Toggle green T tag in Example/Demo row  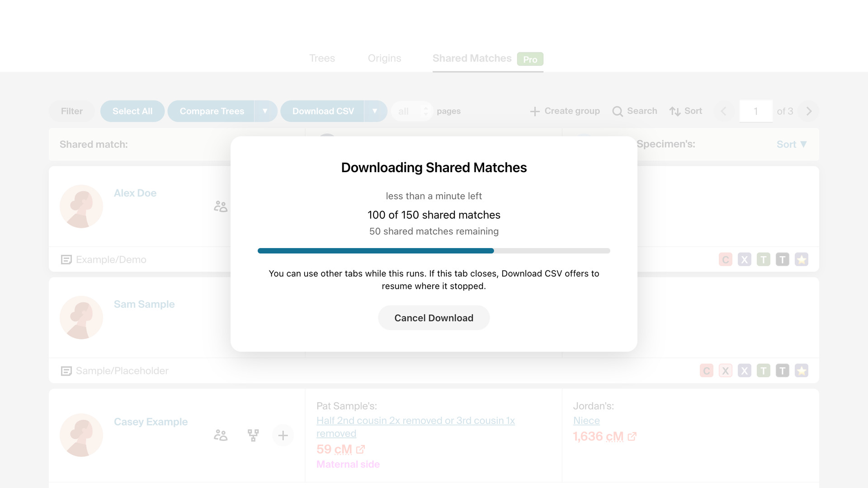(x=764, y=259)
